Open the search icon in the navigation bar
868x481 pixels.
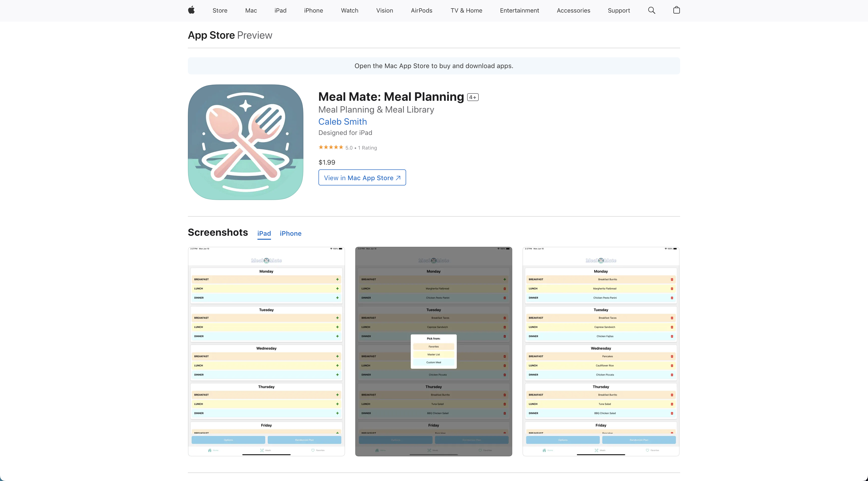click(x=651, y=10)
